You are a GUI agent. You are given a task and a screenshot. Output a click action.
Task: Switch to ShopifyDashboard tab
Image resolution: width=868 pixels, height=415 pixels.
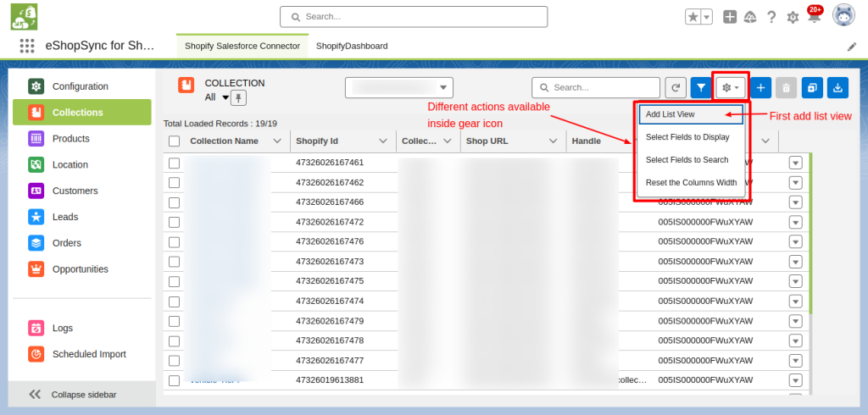pyautogui.click(x=352, y=46)
